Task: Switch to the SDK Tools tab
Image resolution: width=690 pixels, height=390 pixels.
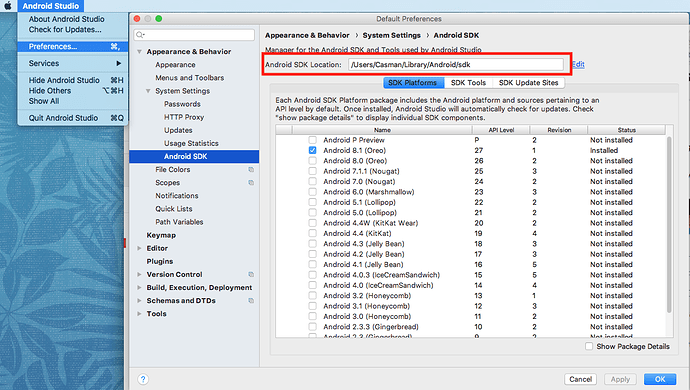Action: (468, 83)
